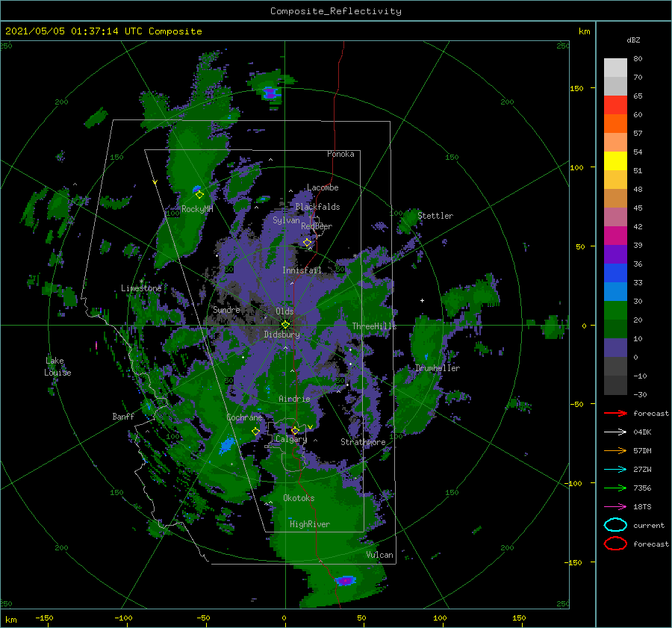Click the Calgary city label
This screenshot has height=628, width=672.
(x=291, y=439)
